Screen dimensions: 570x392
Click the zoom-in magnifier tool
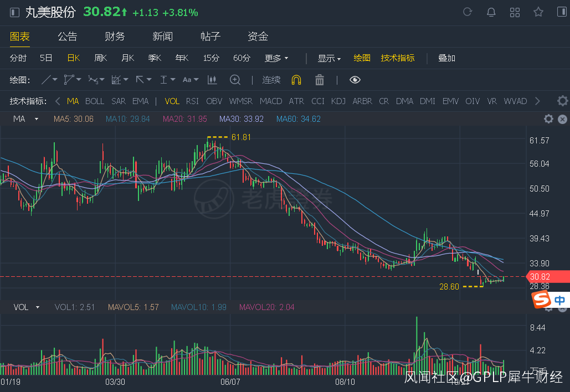(235, 80)
